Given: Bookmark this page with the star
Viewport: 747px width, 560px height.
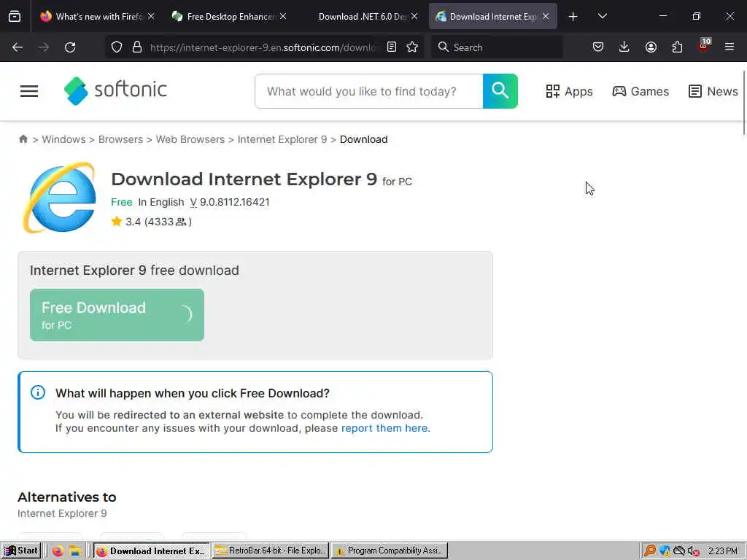Looking at the screenshot, I should click(x=412, y=47).
